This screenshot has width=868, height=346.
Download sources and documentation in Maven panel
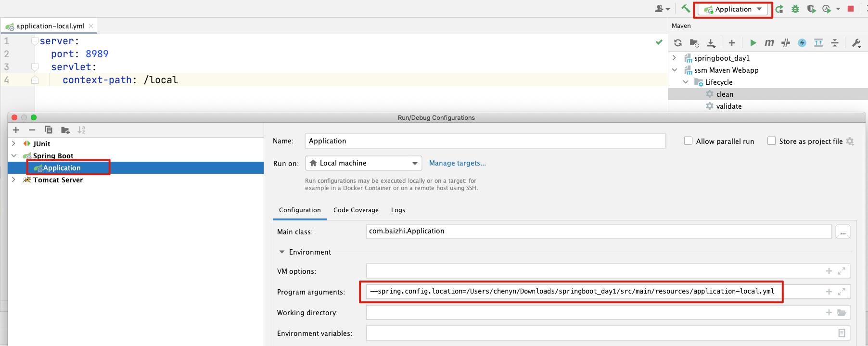click(x=711, y=43)
